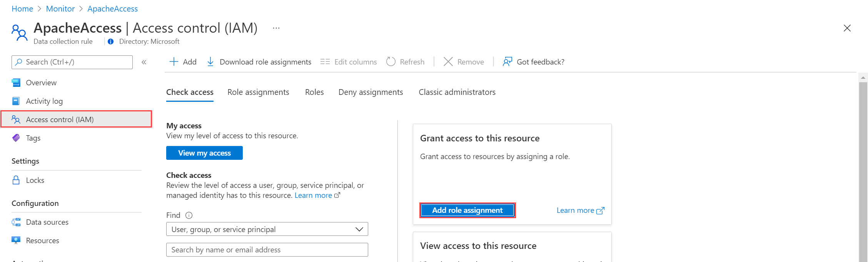Open Overview in the sidebar
This screenshot has width=868, height=262.
[41, 83]
